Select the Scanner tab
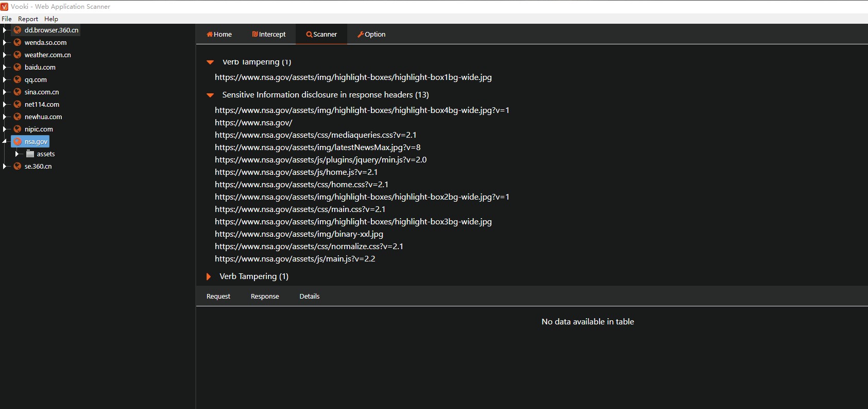The image size is (868, 409). point(321,34)
